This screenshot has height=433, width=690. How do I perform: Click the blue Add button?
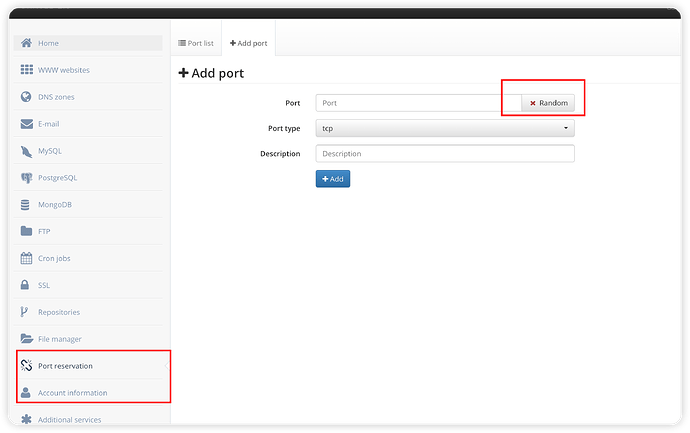point(333,179)
